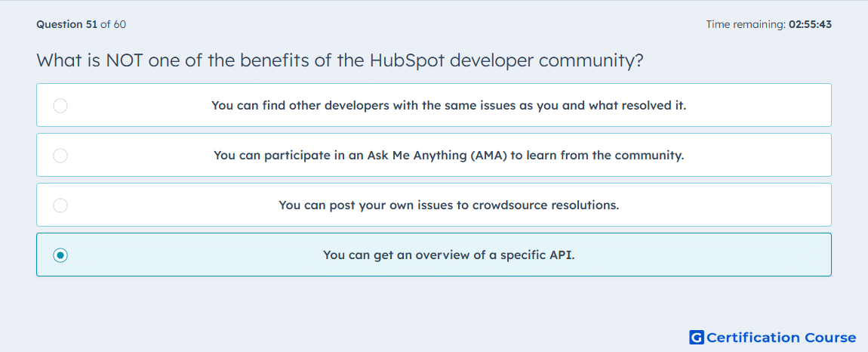868x352 pixels.
Task: Select the crowdsource resolutions radio button
Action: coord(60,205)
